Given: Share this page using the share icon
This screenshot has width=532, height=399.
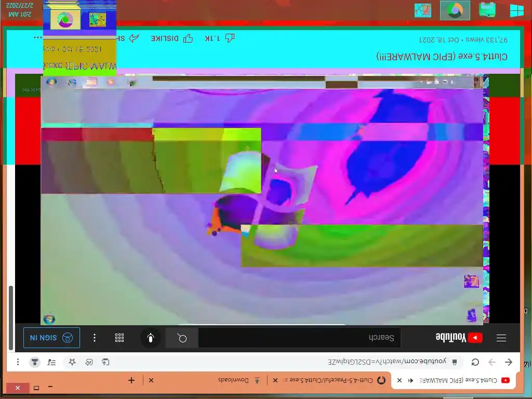Looking at the screenshot, I should point(89,362).
